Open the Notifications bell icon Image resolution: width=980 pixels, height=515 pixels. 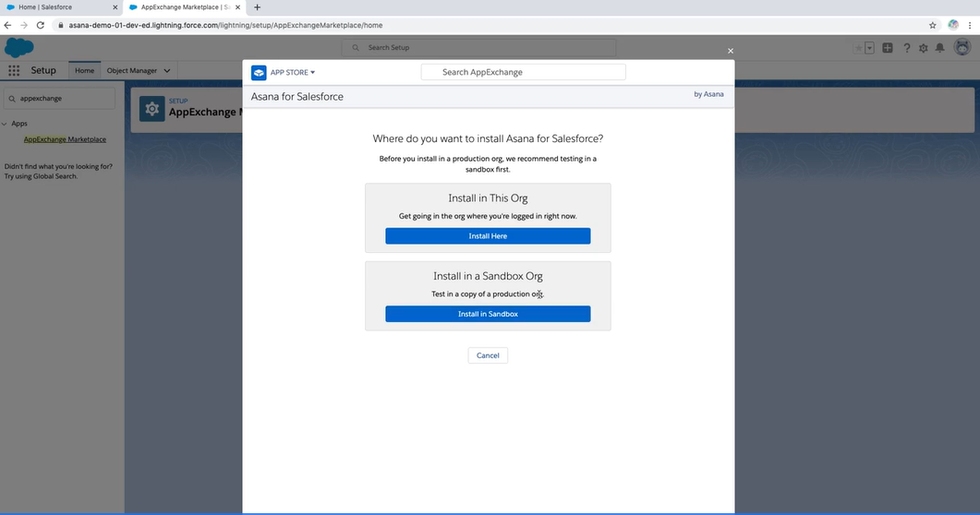tap(940, 48)
